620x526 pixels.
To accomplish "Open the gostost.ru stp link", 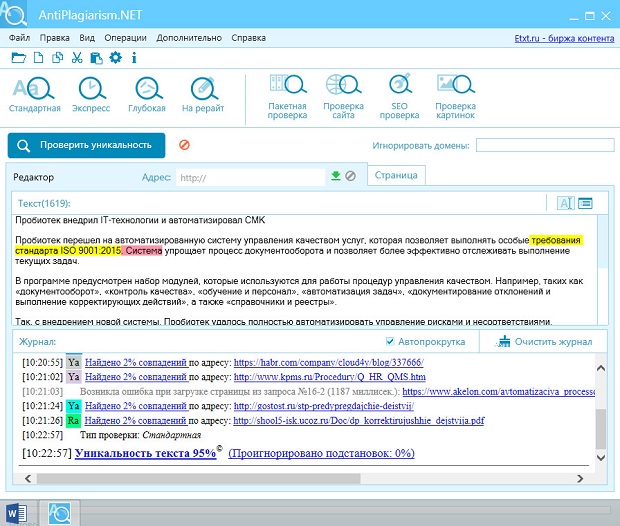I will pyautogui.click(x=324, y=406).
